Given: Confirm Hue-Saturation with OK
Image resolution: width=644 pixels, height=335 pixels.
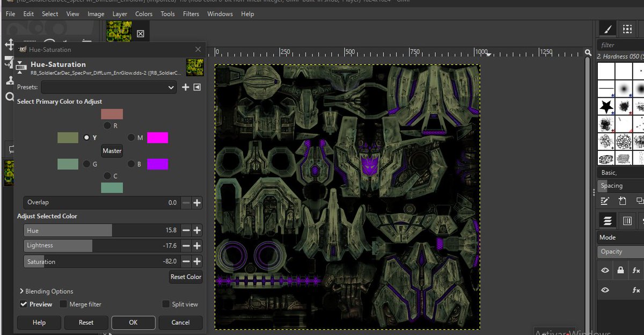Looking at the screenshot, I should pyautogui.click(x=133, y=323).
